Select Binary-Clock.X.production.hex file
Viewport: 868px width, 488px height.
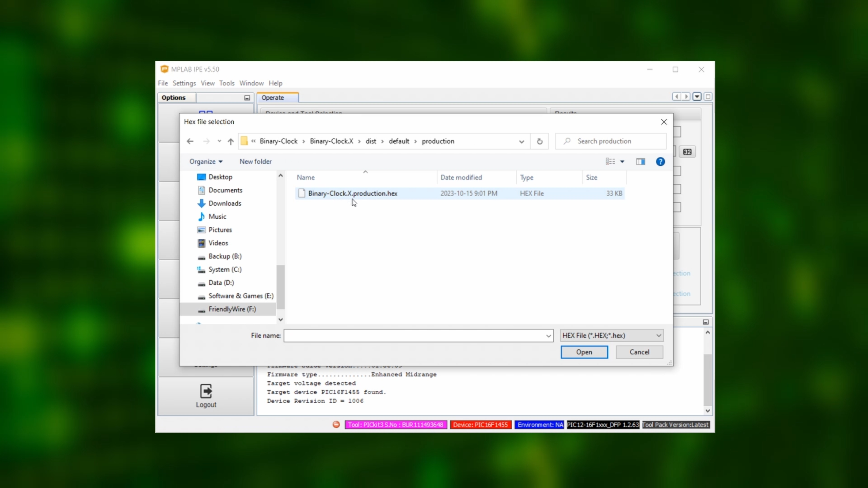click(353, 194)
